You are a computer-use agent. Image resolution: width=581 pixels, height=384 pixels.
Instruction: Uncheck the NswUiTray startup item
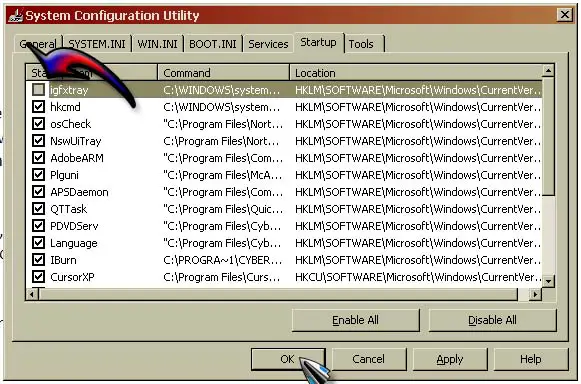38,140
